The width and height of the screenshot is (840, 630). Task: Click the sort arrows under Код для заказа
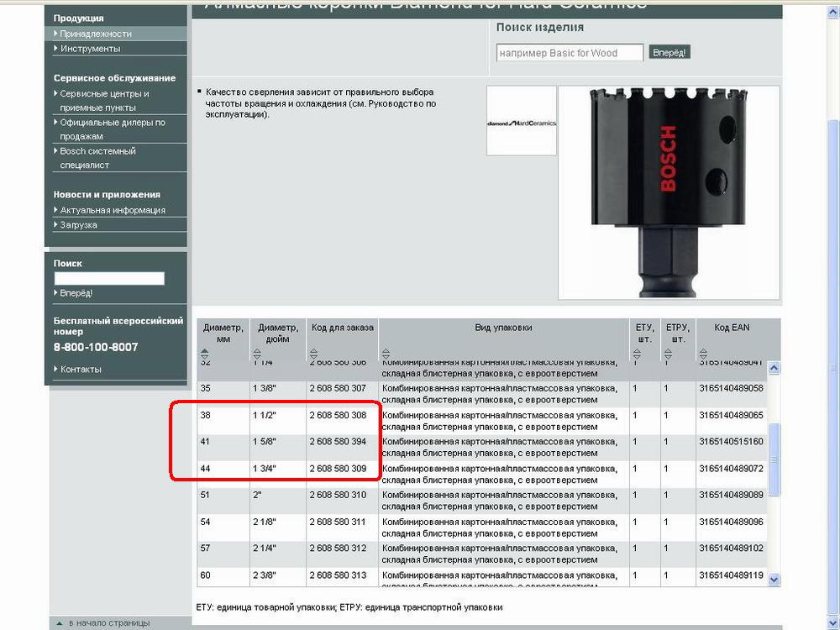pos(314,354)
